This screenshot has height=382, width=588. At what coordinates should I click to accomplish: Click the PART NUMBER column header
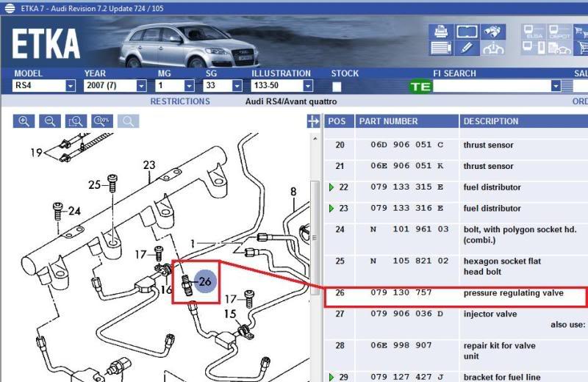388,121
